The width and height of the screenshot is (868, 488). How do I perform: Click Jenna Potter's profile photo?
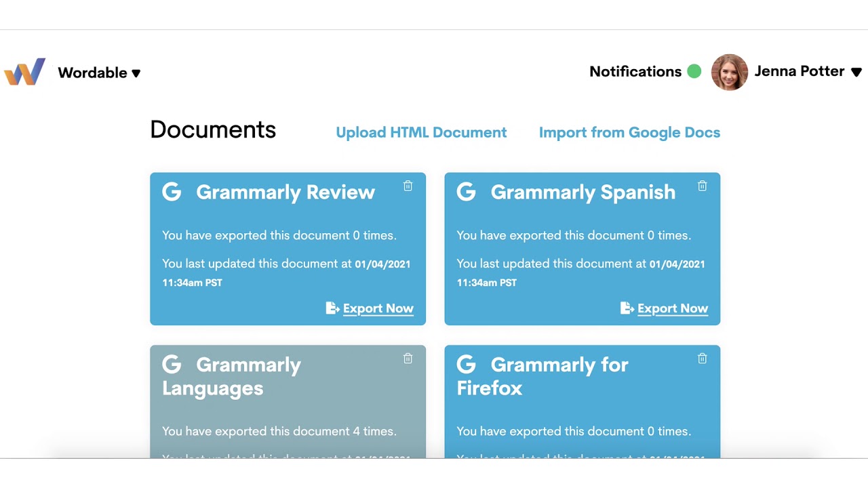point(730,72)
